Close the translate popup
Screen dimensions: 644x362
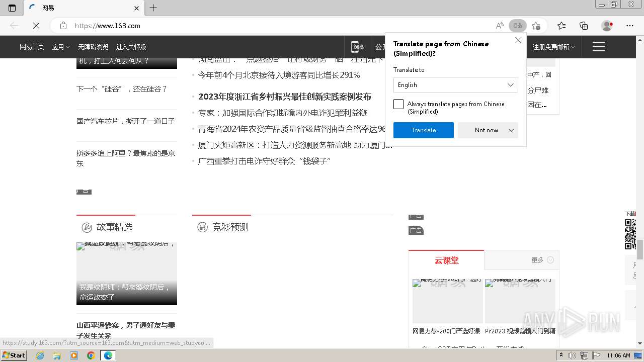(x=518, y=41)
